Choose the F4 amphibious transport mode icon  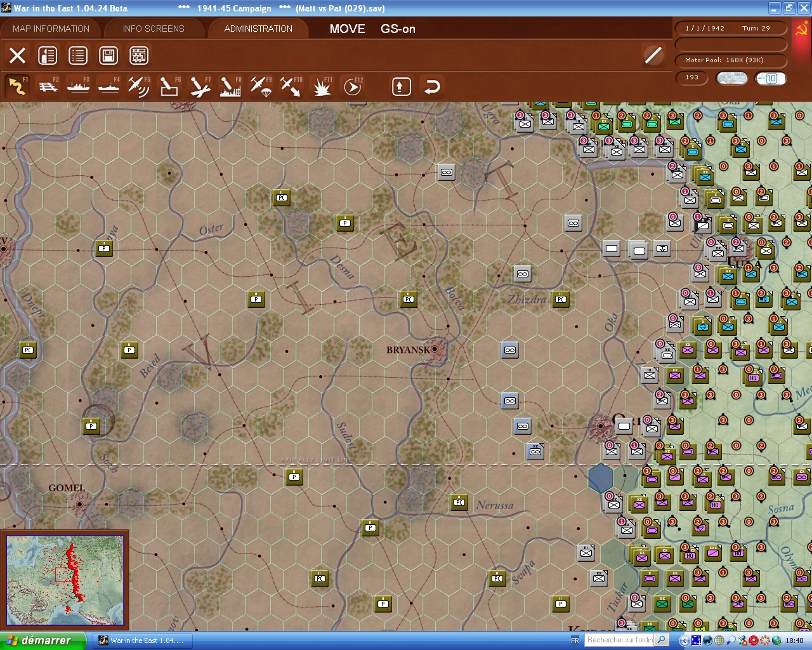(x=108, y=86)
